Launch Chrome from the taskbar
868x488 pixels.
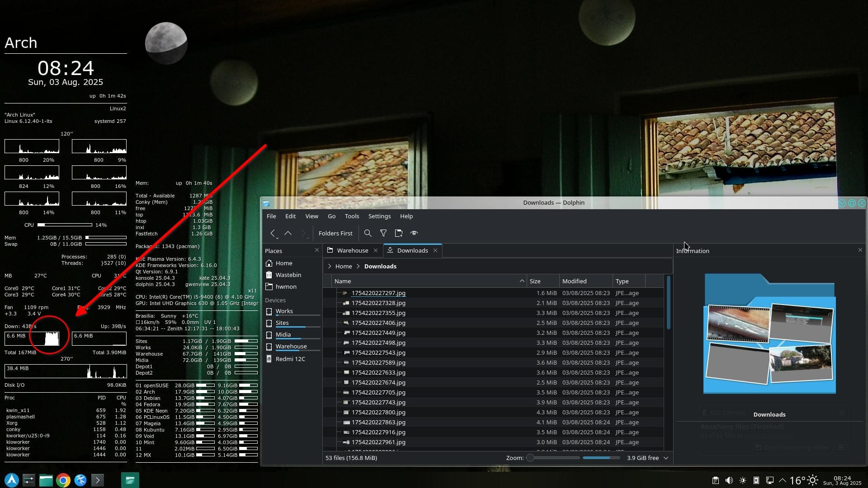point(63,480)
